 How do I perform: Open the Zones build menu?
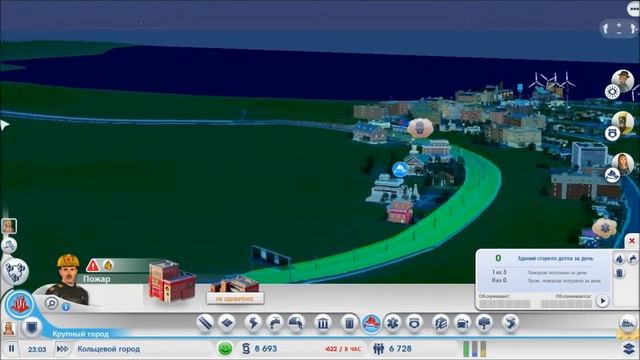[227, 323]
